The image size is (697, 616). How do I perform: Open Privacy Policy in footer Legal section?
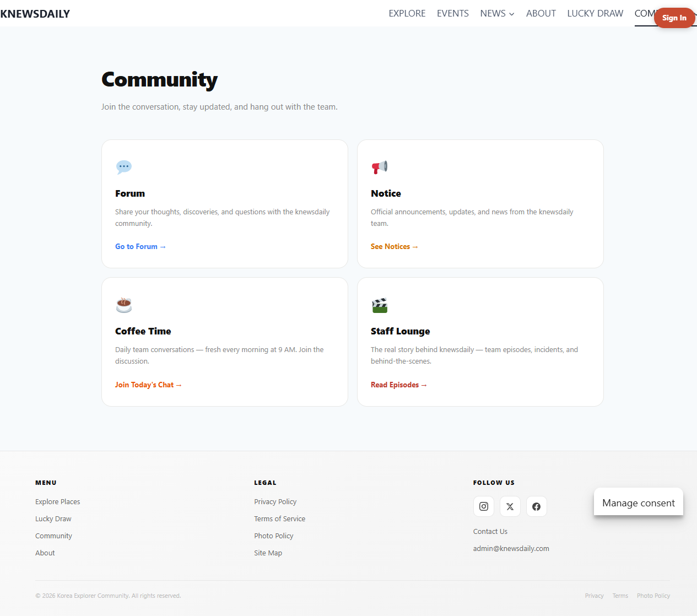click(275, 501)
